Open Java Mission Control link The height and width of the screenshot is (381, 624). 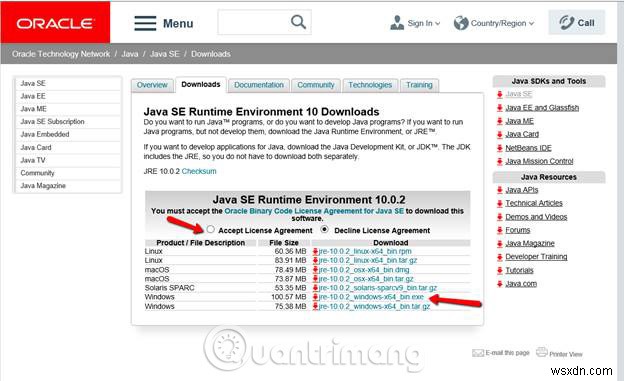tap(539, 161)
